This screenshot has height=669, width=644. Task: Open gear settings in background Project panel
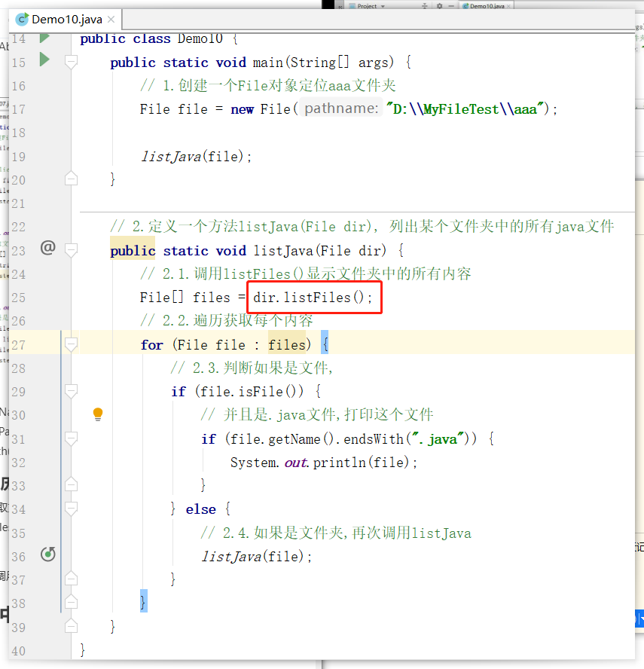click(x=439, y=6)
